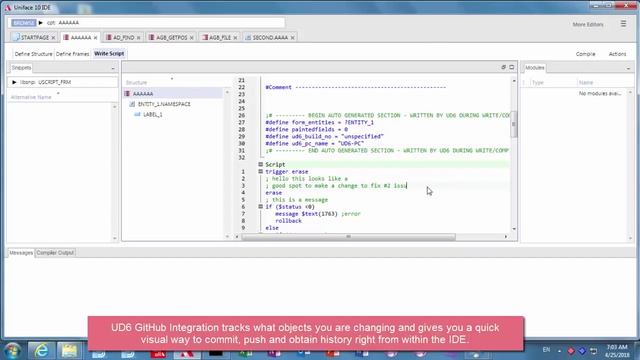This screenshot has height=360, width=640.
Task: Close the AGB_GETPOS tab
Action: pos(191,38)
